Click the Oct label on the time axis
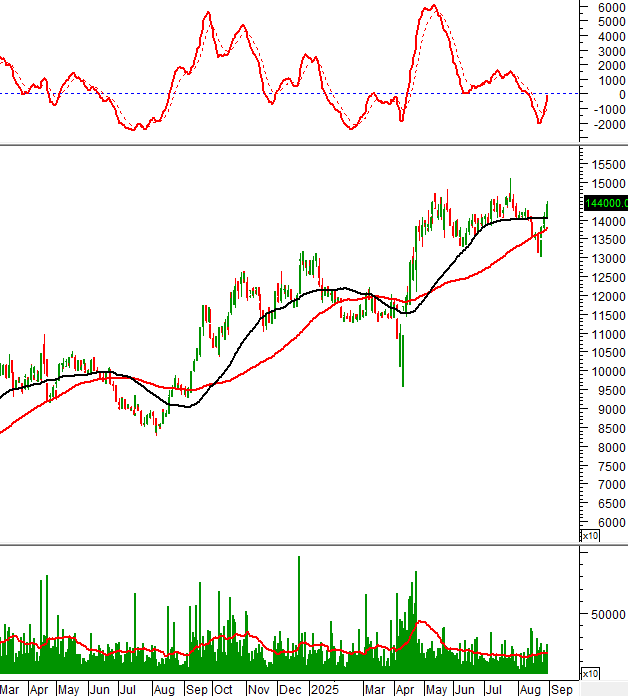This screenshot has height=696, width=628. (x=223, y=689)
